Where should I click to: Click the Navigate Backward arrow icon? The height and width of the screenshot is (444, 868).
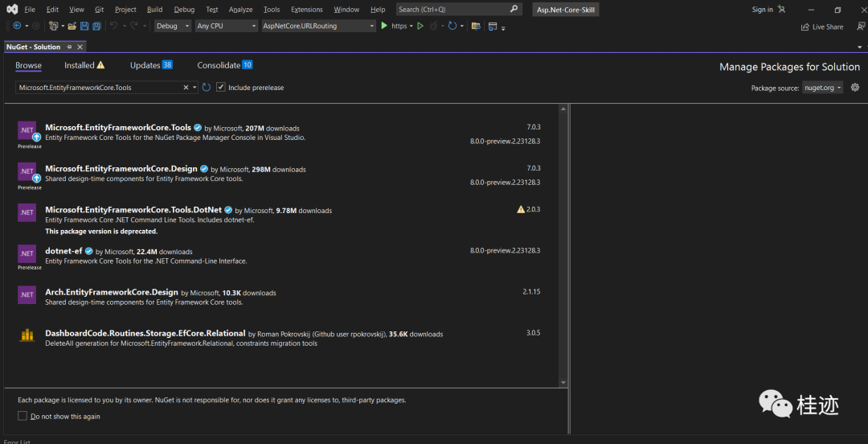[17, 26]
